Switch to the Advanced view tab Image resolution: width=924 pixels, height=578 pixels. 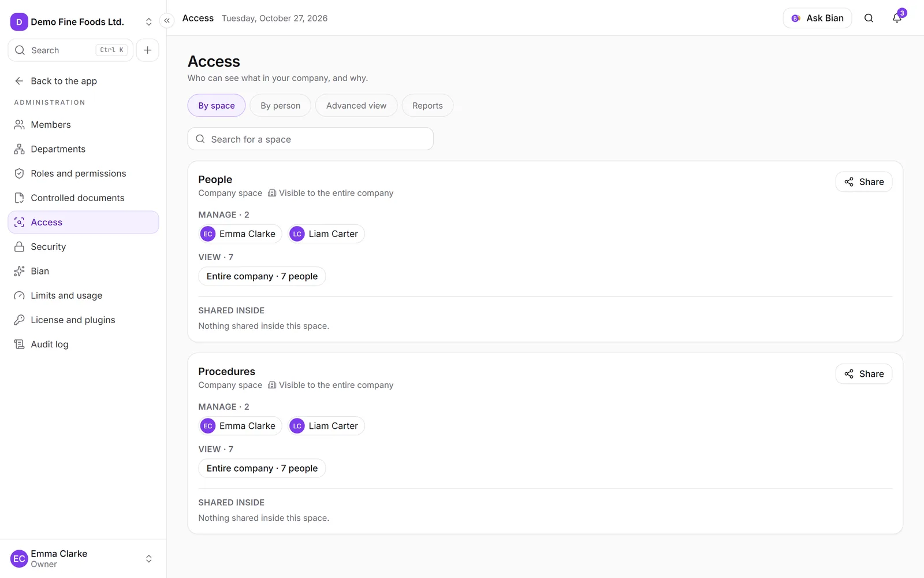356,106
